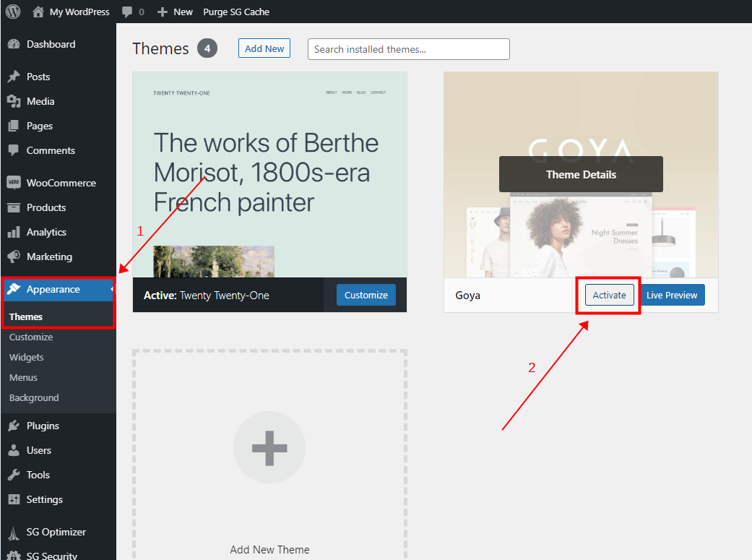Image resolution: width=752 pixels, height=560 pixels.
Task: Open the Posts menu
Action: pyautogui.click(x=38, y=77)
